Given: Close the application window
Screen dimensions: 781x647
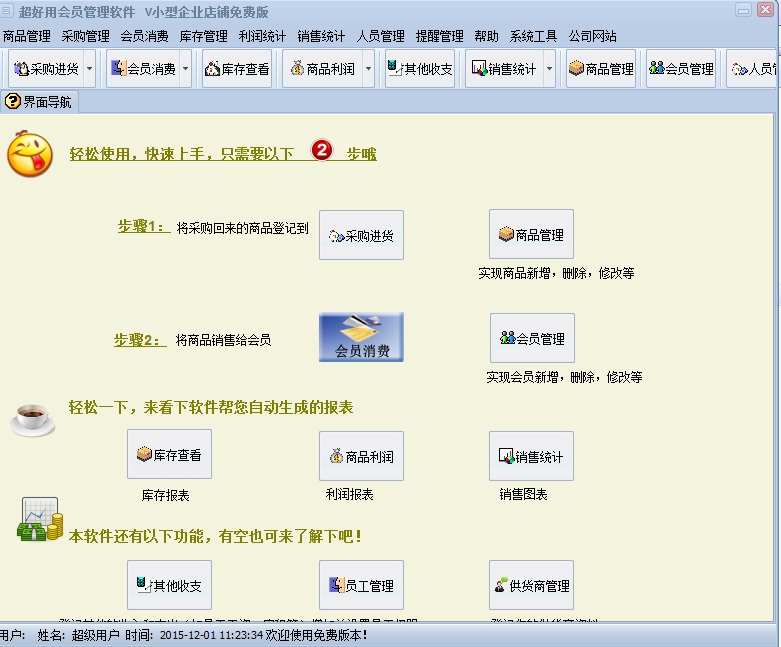Looking at the screenshot, I should pyautogui.click(x=765, y=9).
